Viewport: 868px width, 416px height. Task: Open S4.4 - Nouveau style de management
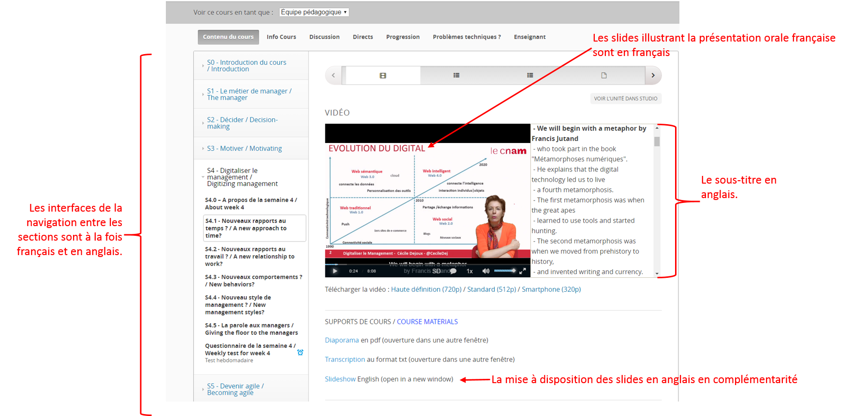point(255,305)
